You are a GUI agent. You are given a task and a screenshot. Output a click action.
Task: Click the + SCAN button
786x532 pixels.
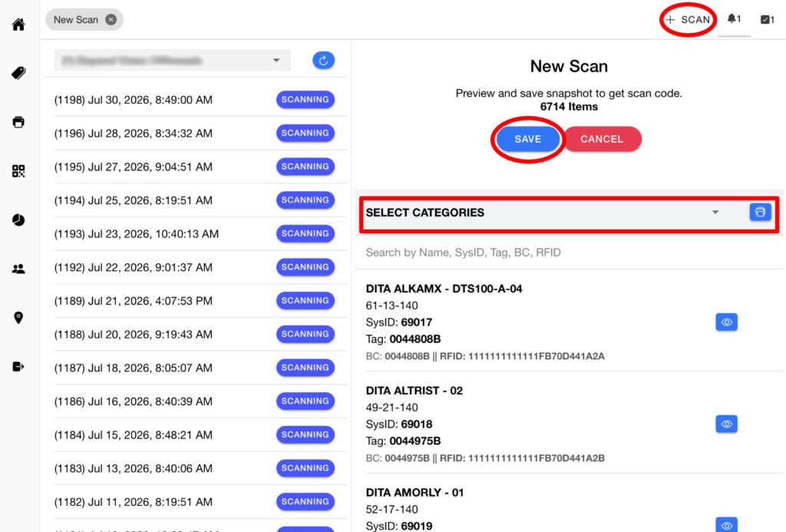[688, 19]
